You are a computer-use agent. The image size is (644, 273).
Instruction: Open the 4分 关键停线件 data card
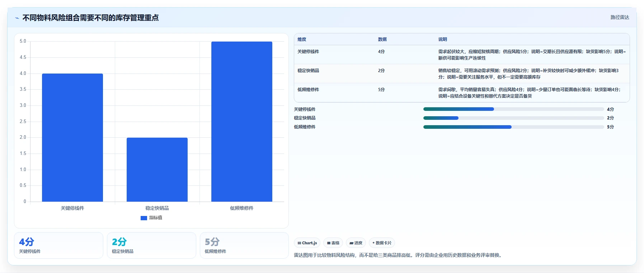click(x=58, y=245)
